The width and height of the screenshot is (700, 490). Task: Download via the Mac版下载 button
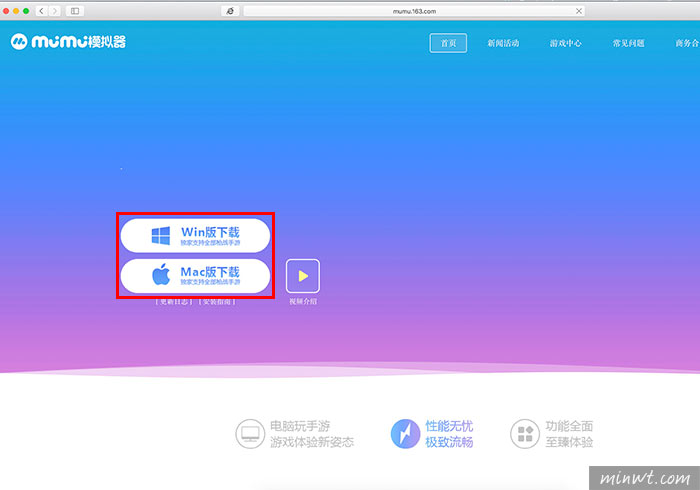[x=196, y=275]
